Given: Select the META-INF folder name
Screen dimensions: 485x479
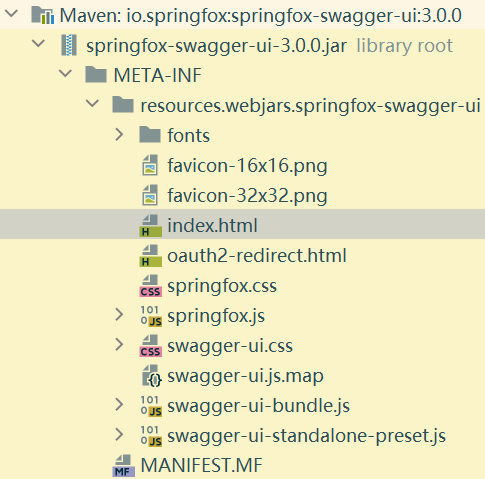Looking at the screenshot, I should (x=158, y=75).
